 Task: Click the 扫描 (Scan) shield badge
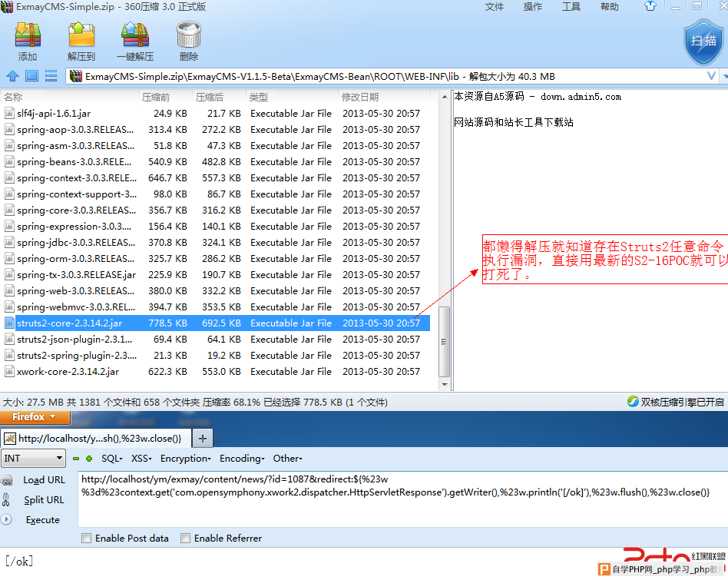[x=703, y=41]
